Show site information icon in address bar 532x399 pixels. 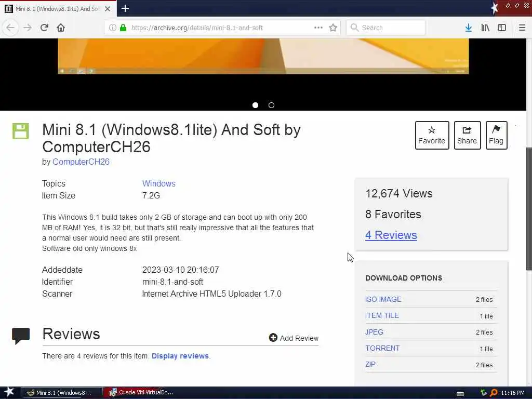tap(112, 28)
